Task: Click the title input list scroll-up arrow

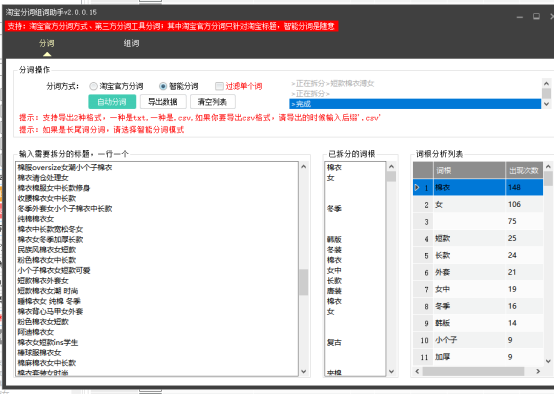Action: point(303,166)
